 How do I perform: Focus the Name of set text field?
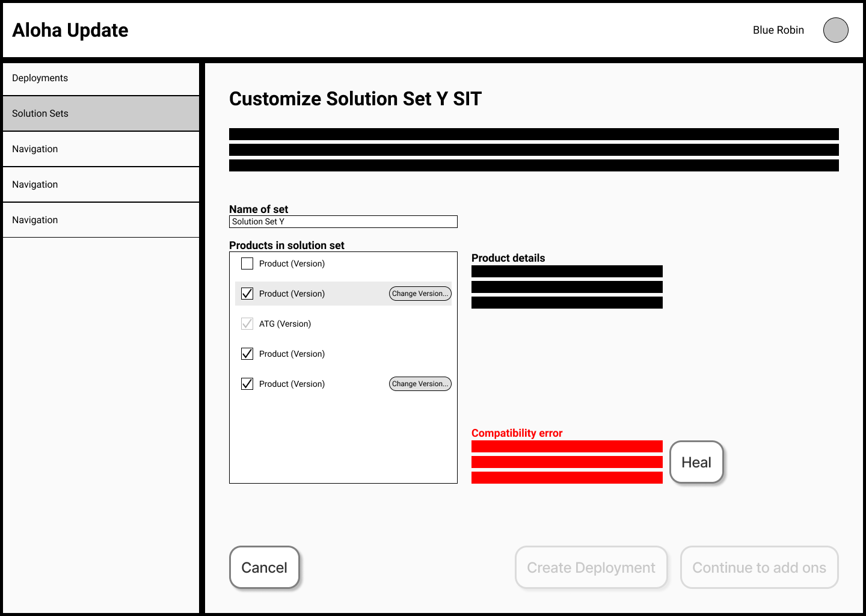click(343, 222)
